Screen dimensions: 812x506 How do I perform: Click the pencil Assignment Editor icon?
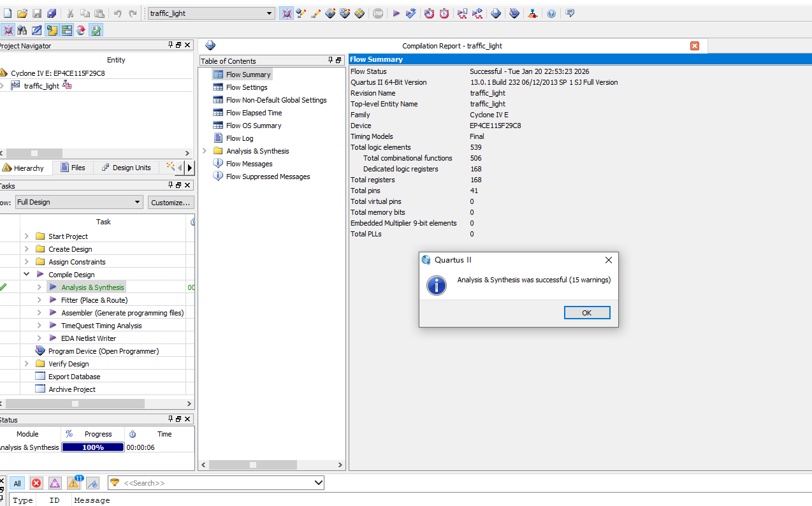315,13
